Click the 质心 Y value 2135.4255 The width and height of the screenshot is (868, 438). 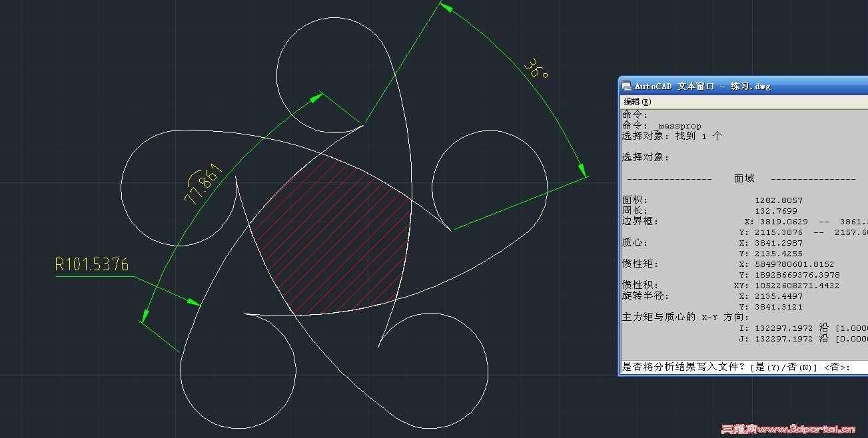[x=779, y=254]
